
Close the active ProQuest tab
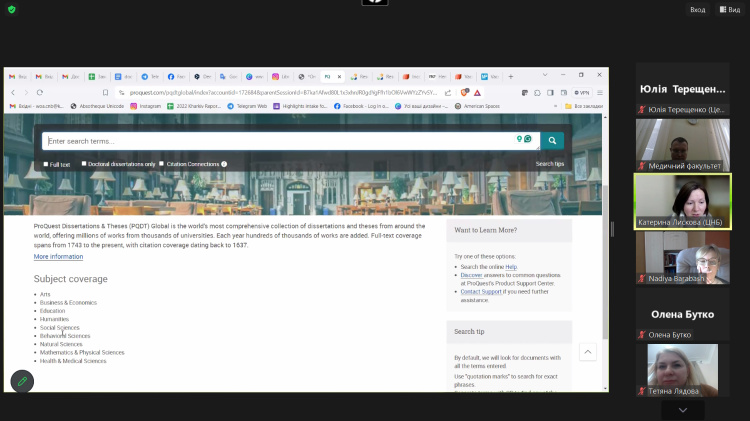[x=339, y=77]
